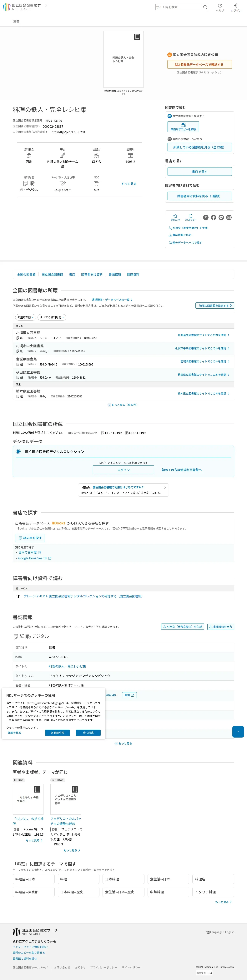Click 宮城県図書館のサイトでこの本を確認

[x=205, y=361]
